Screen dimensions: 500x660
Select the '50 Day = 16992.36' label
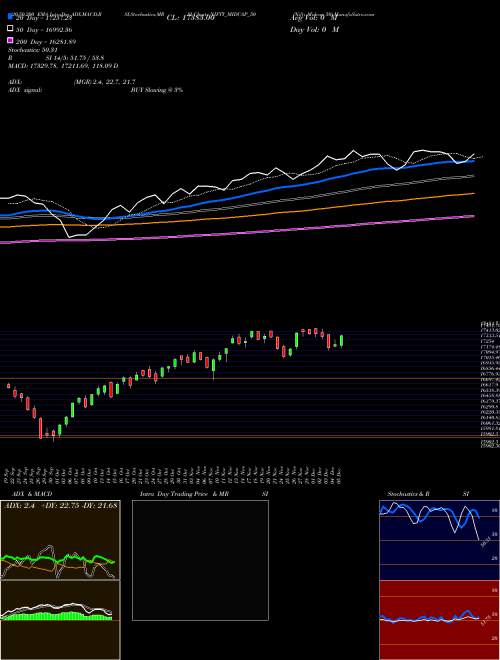[44, 30]
